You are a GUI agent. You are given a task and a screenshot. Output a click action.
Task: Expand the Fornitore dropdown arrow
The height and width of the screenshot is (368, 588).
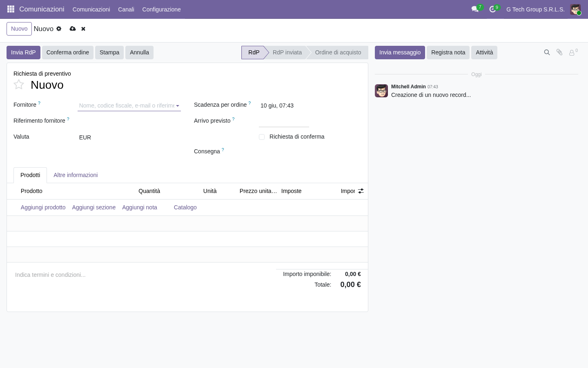(178, 106)
